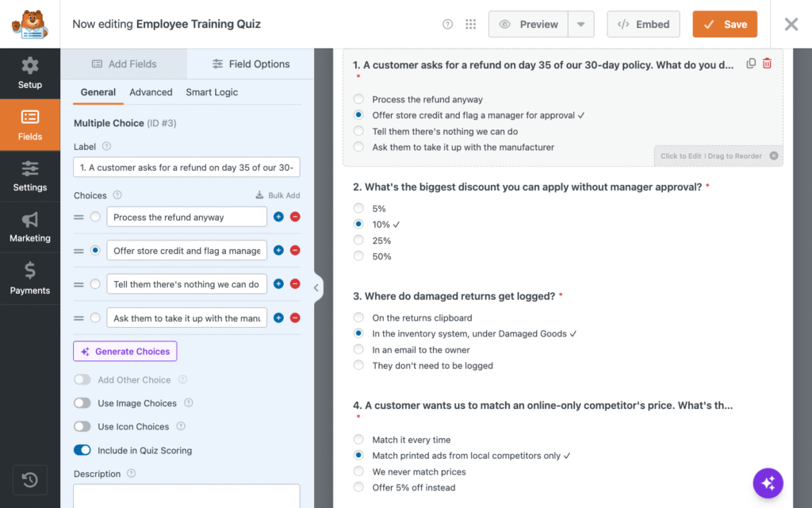The width and height of the screenshot is (812, 508).
Task: Remove the Tell them there's nothing choice
Action: click(x=295, y=283)
